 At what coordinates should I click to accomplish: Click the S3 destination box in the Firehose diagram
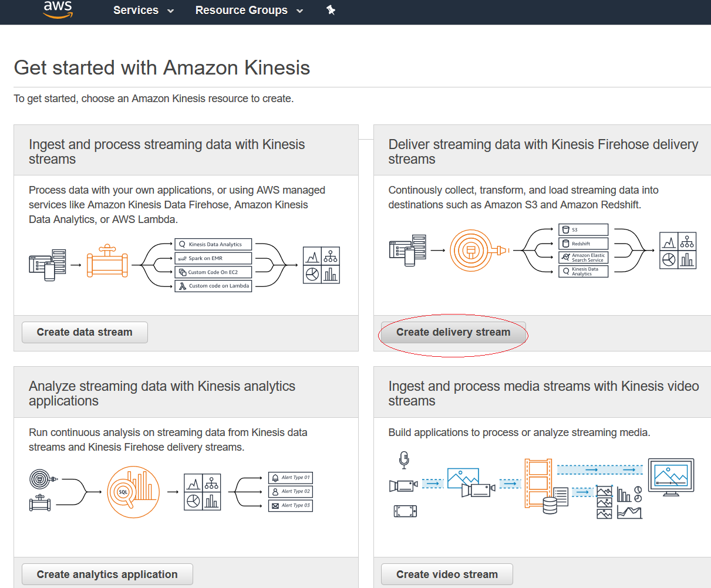click(583, 229)
